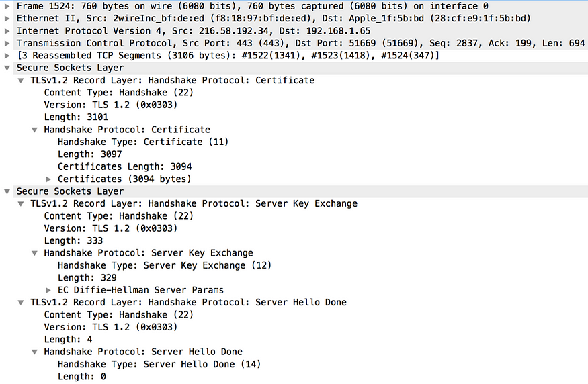Expand the Frame 1524 row
The image size is (588, 384).
pos(7,6)
